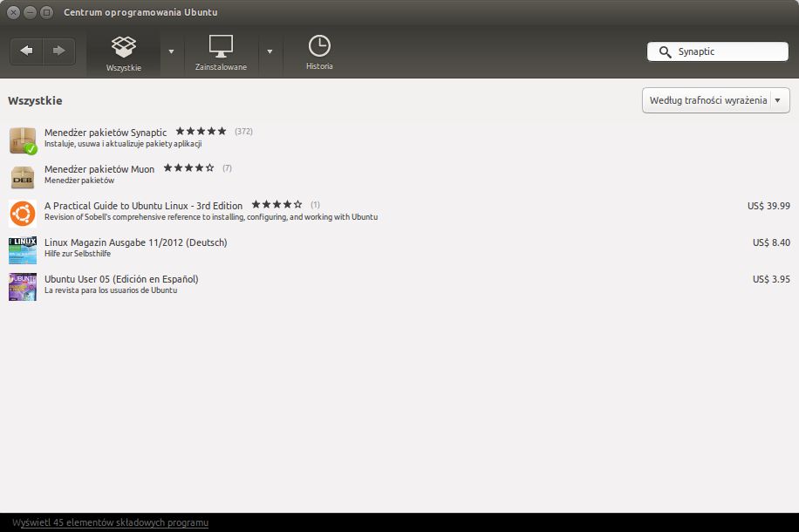Expand the dropdown arrow beside Wszystkie
This screenshot has width=799, height=532.
(171, 51)
